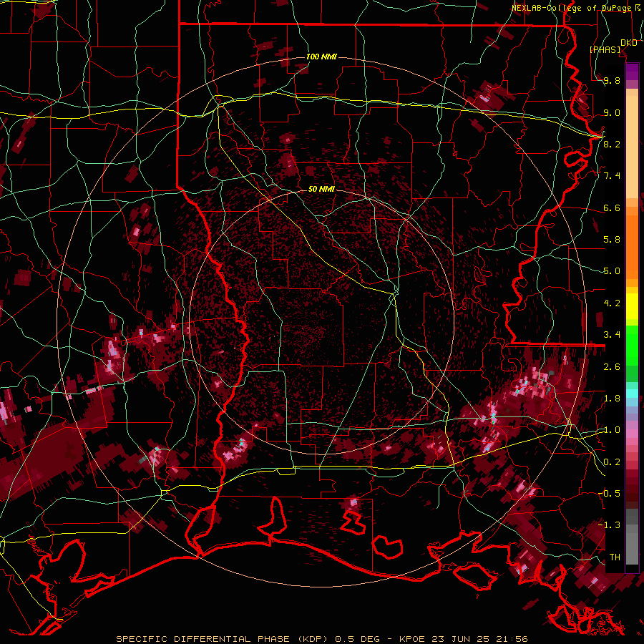This screenshot has height=644, width=644.
Task: Click the KPOE station identifier
Action: 413,639
